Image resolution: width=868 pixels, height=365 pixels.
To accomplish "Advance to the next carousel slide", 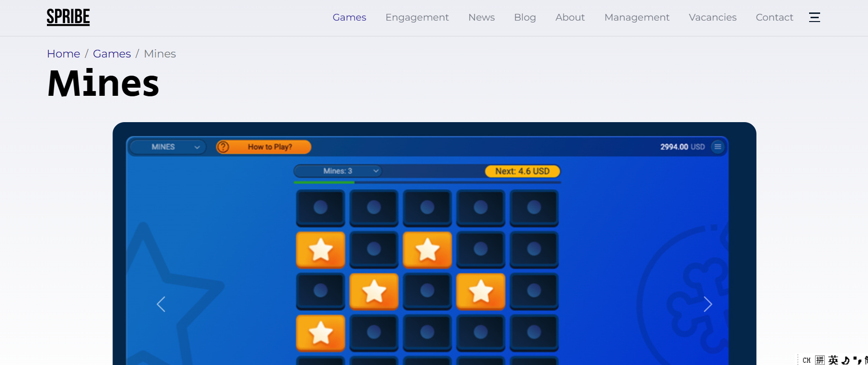I will [x=708, y=304].
